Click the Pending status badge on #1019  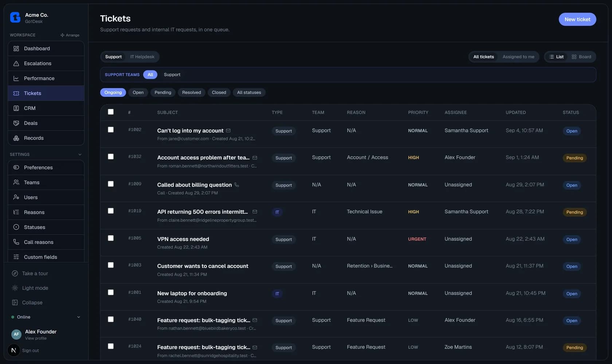(x=574, y=212)
